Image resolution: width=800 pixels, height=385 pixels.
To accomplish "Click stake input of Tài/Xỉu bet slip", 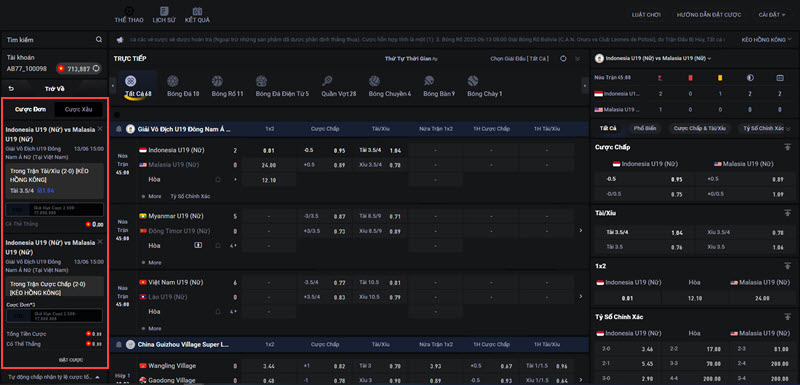I will (54, 210).
